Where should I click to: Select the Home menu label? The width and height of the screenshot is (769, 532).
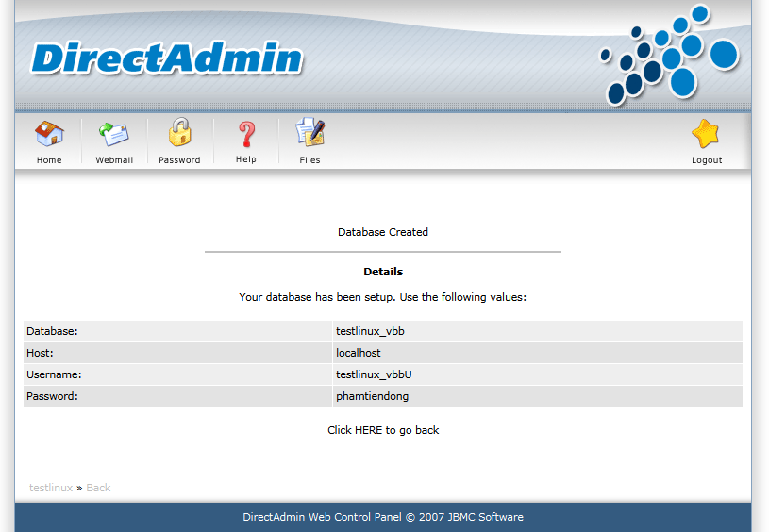(49, 160)
